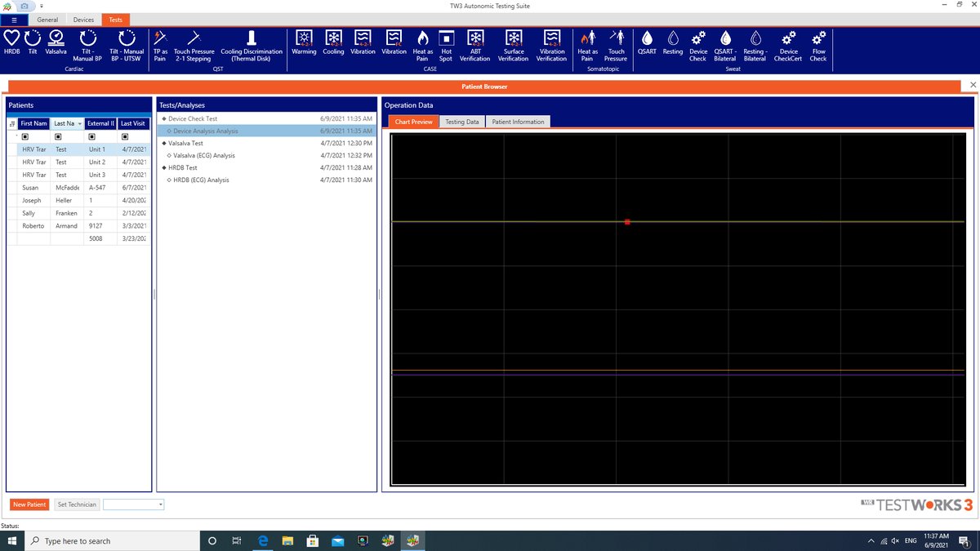Viewport: 980px width, 551px height.
Task: Open Somatotopic Touch Pressure test
Action: click(616, 45)
